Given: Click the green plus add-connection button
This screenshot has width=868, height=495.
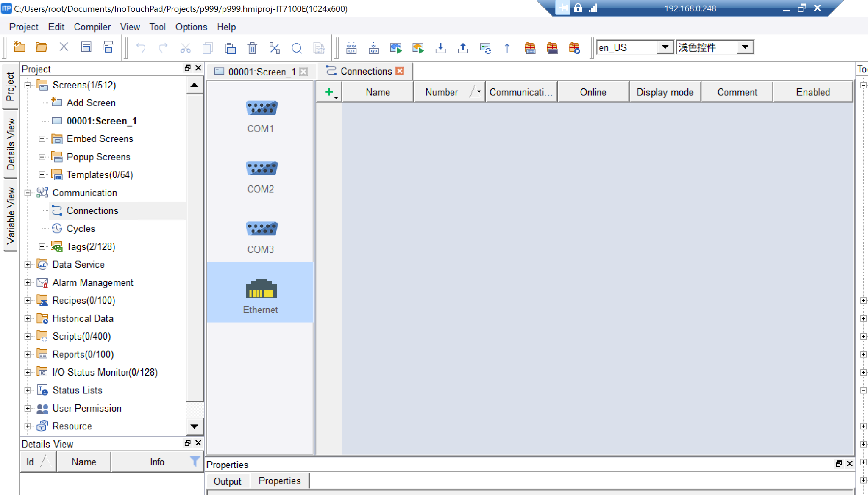Looking at the screenshot, I should tap(329, 92).
